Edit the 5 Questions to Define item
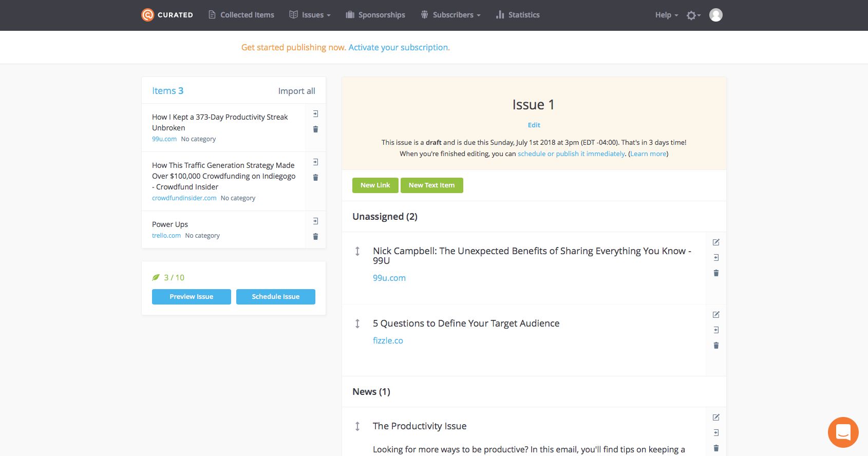Viewport: 868px width, 456px height. point(716,315)
